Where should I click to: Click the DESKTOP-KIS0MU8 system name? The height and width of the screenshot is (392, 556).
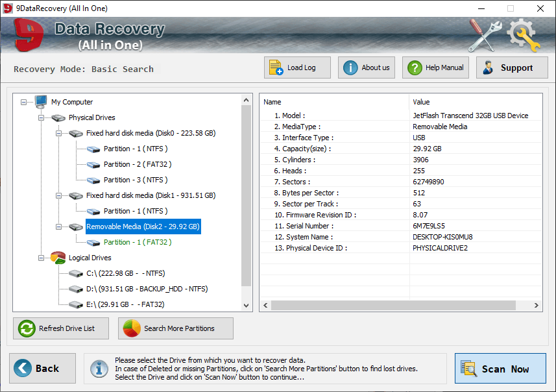click(442, 237)
